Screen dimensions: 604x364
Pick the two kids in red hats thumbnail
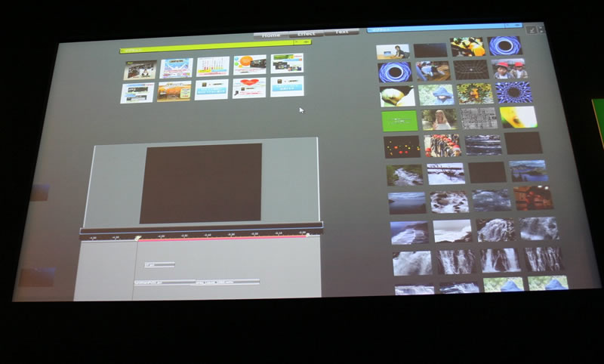click(508, 69)
